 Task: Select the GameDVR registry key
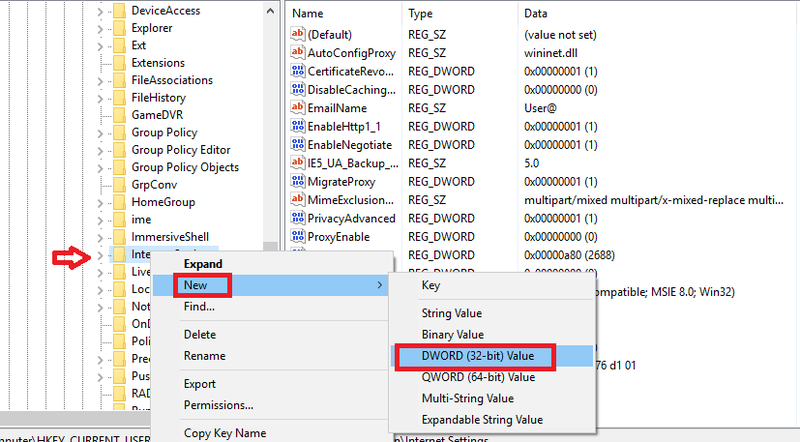click(157, 115)
